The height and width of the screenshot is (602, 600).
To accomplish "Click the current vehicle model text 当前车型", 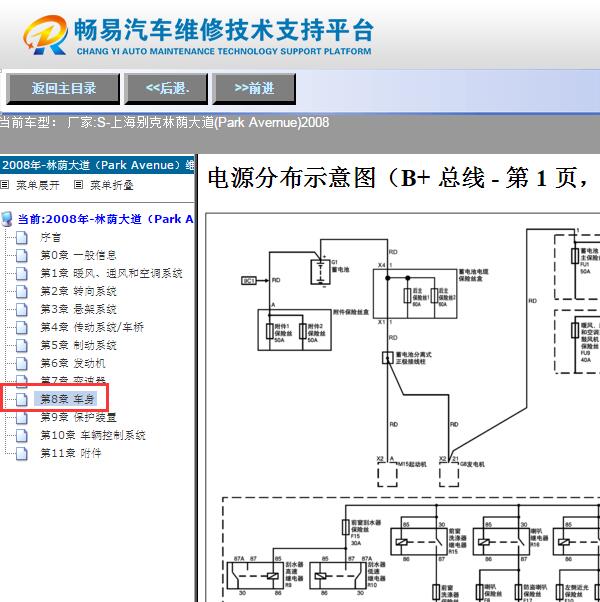I will pos(164,122).
